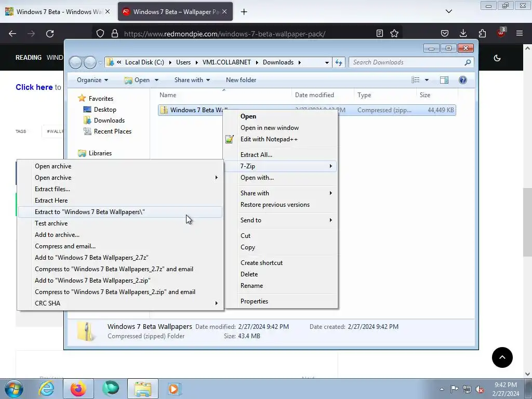Expand the CRC SHA submenu
532x399 pixels.
point(120,303)
